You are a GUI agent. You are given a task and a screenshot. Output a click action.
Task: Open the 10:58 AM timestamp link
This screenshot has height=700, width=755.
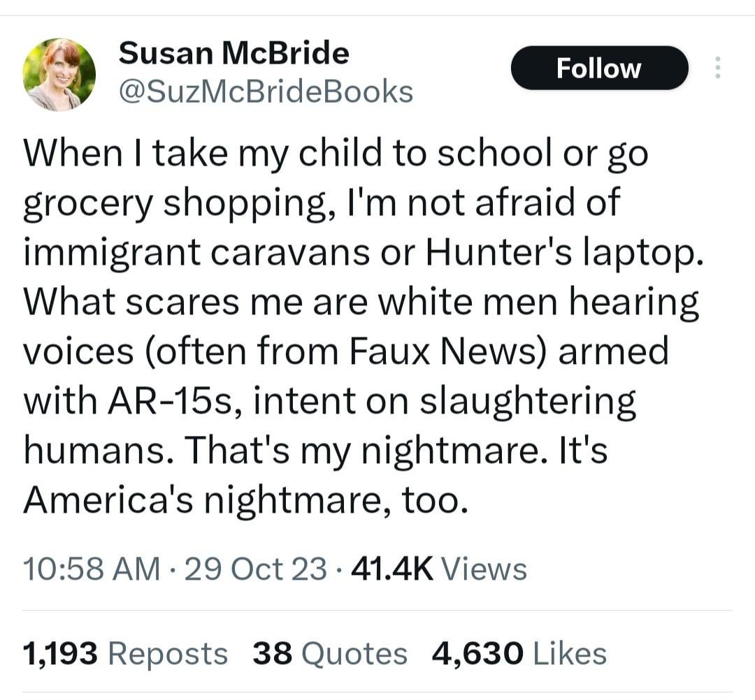92,569
